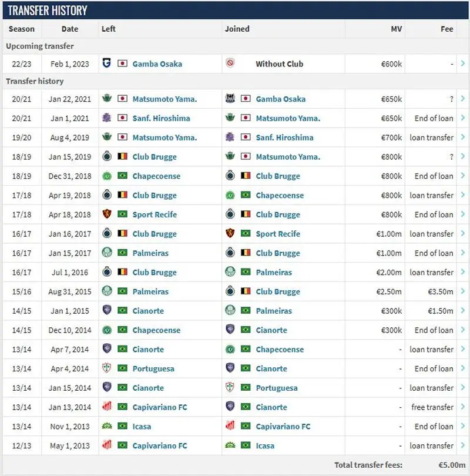Click Portuguesa crest in Jan 15, 2014 Joined column

(230, 387)
